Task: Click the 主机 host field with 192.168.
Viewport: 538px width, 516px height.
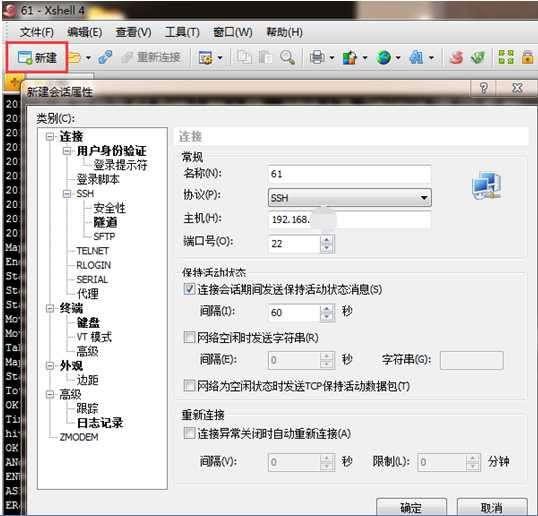Action: [349, 220]
